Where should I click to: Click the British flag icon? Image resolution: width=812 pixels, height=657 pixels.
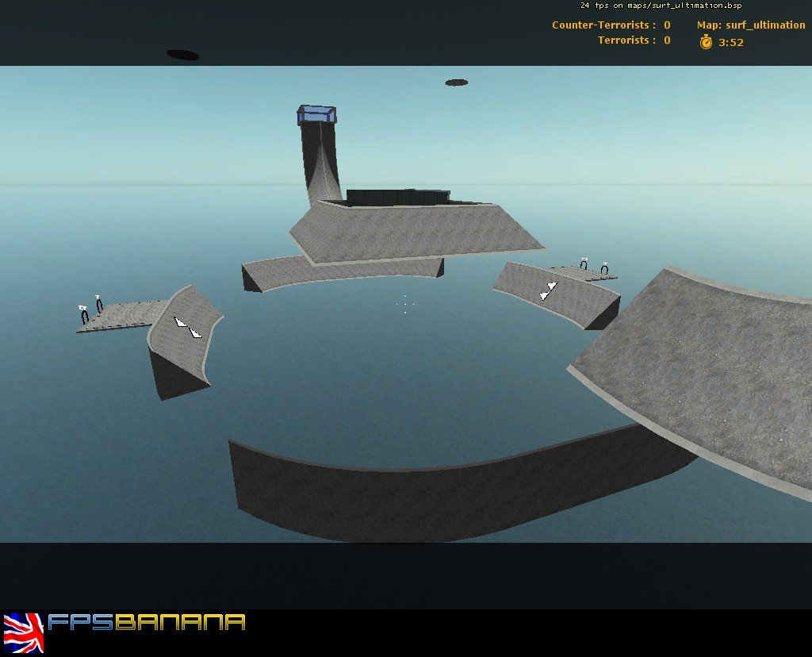tap(23, 629)
